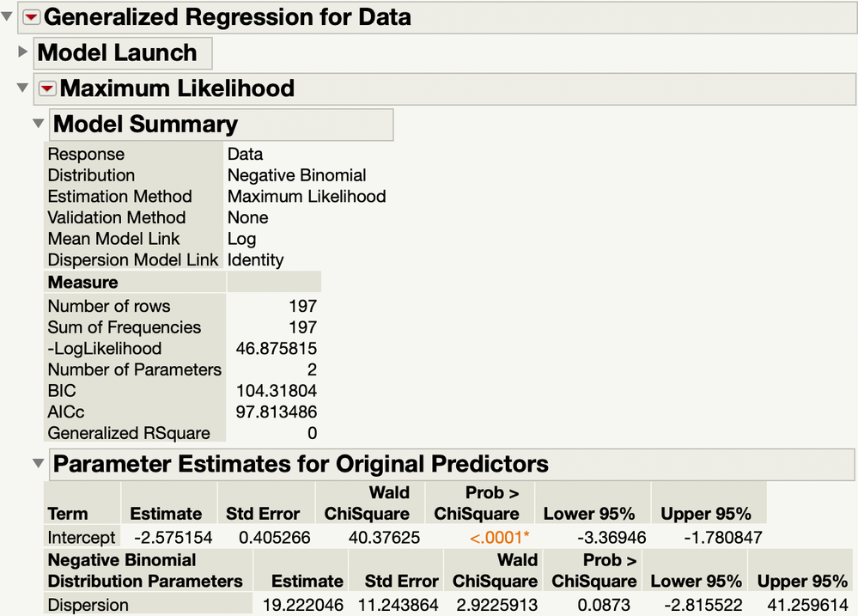Click the AICc value 97.813486
Image resolution: width=858 pixels, height=616 pixels.
pyautogui.click(x=277, y=412)
